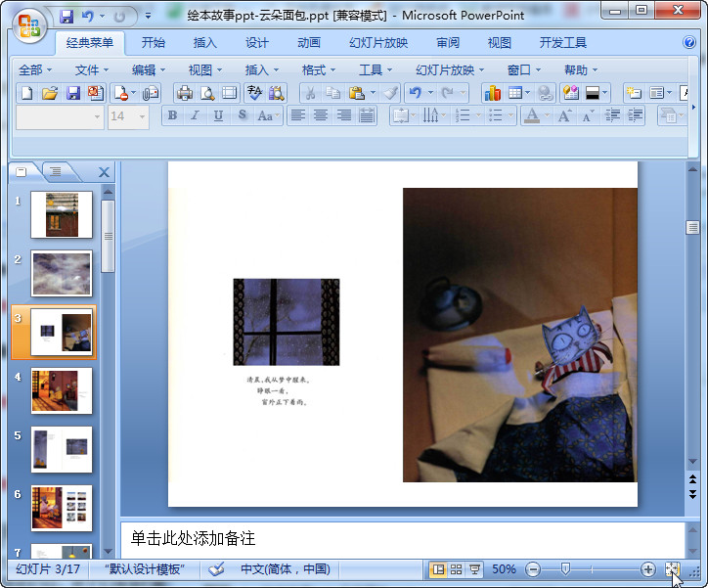Align text left
708x588 pixels.
298,116
